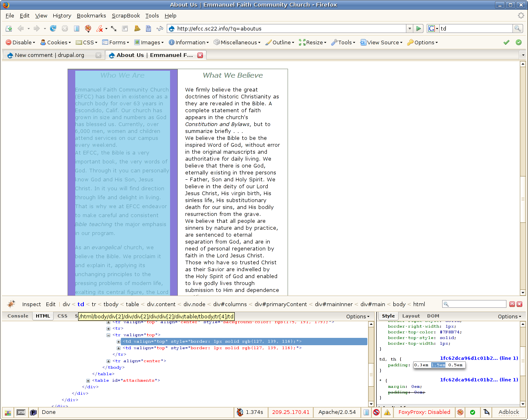Click the Firebug bug icon
Viewport: 528px width, 420px height.
[x=11, y=304]
